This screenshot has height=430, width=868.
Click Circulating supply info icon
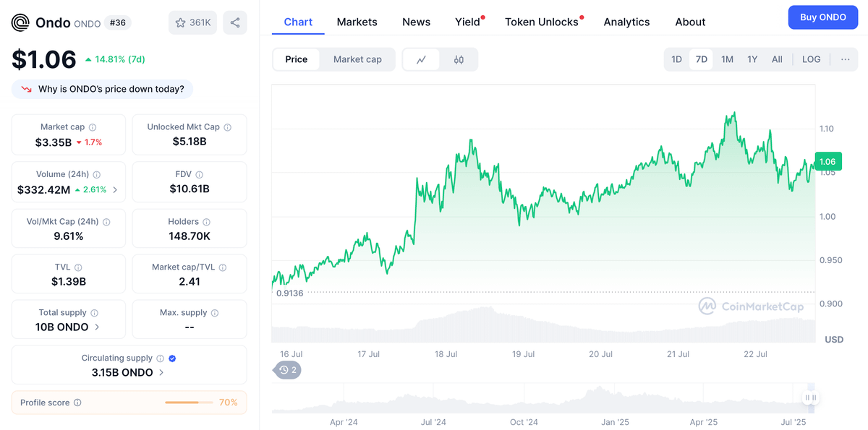tap(161, 358)
